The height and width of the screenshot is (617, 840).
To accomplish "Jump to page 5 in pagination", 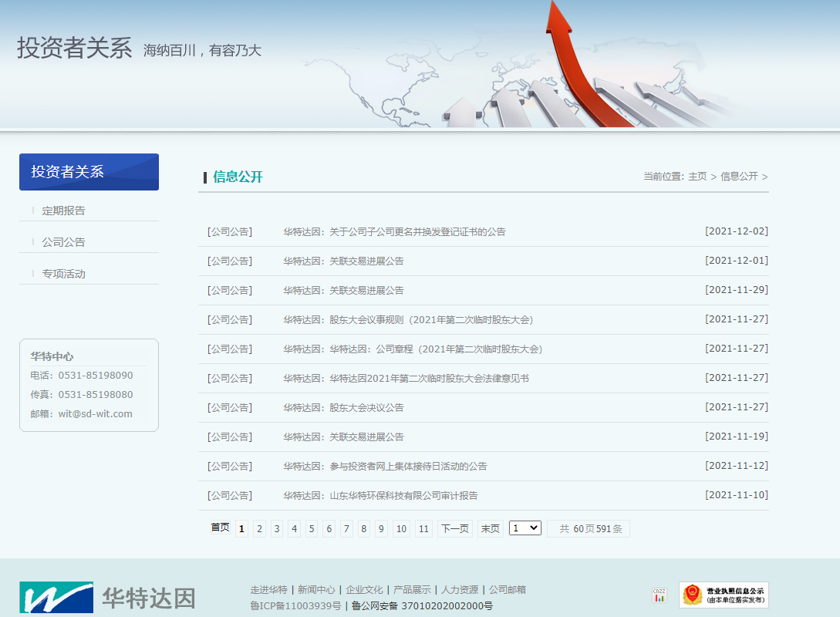I will coord(312,528).
